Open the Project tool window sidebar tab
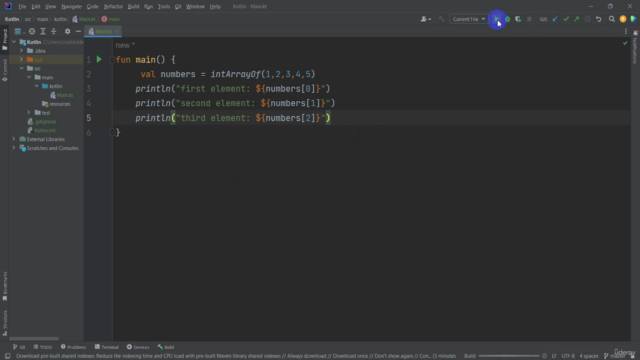 pos(5,39)
